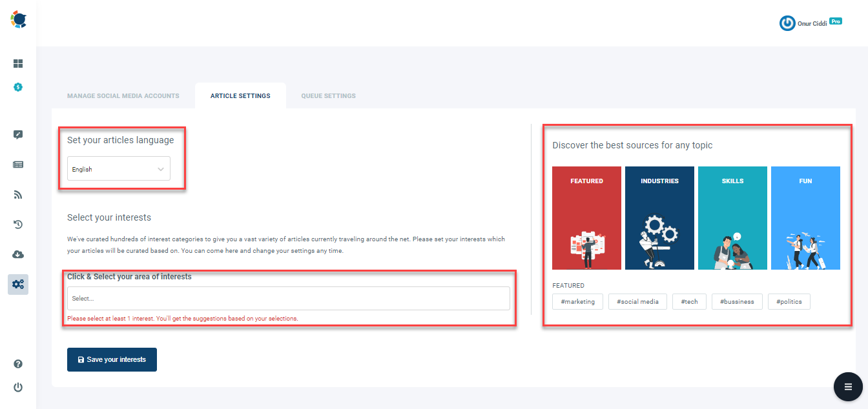The height and width of the screenshot is (409, 868).
Task: Open the Queue Settings tab
Action: (328, 95)
